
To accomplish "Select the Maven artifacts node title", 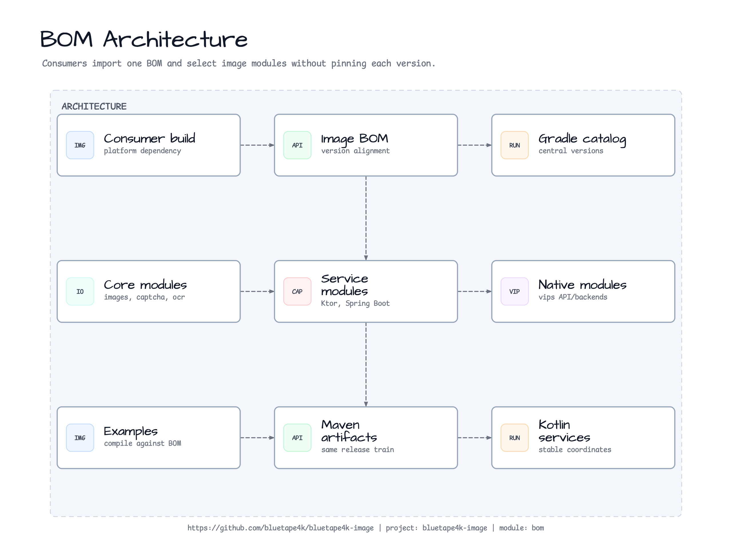I will 349,431.
